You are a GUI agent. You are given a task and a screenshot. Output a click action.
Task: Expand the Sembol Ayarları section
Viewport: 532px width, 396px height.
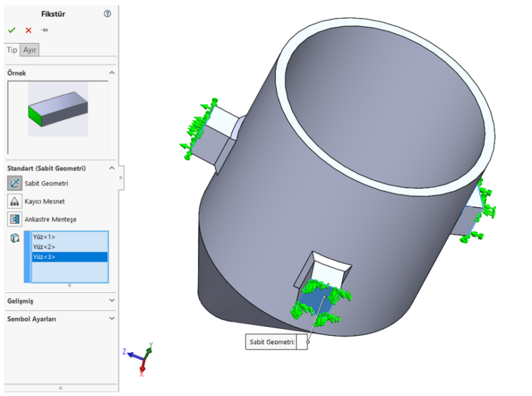[x=112, y=319]
